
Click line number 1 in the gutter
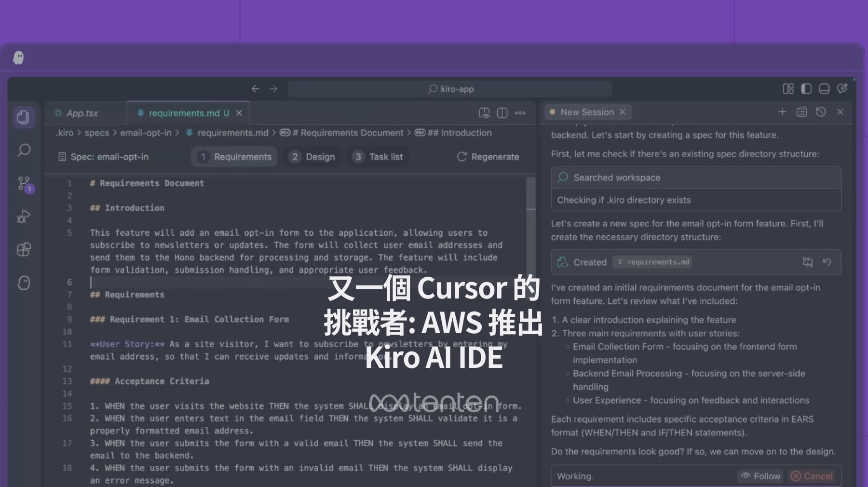[69, 183]
